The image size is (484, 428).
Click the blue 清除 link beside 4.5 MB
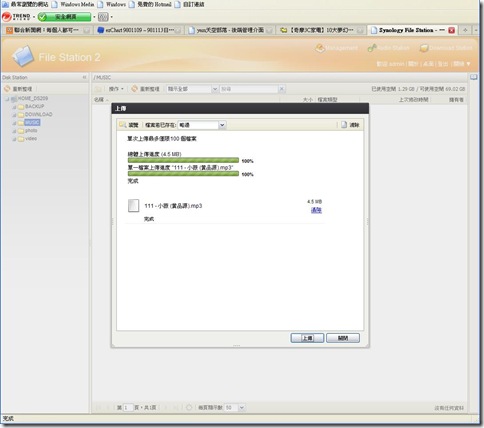pyautogui.click(x=316, y=210)
